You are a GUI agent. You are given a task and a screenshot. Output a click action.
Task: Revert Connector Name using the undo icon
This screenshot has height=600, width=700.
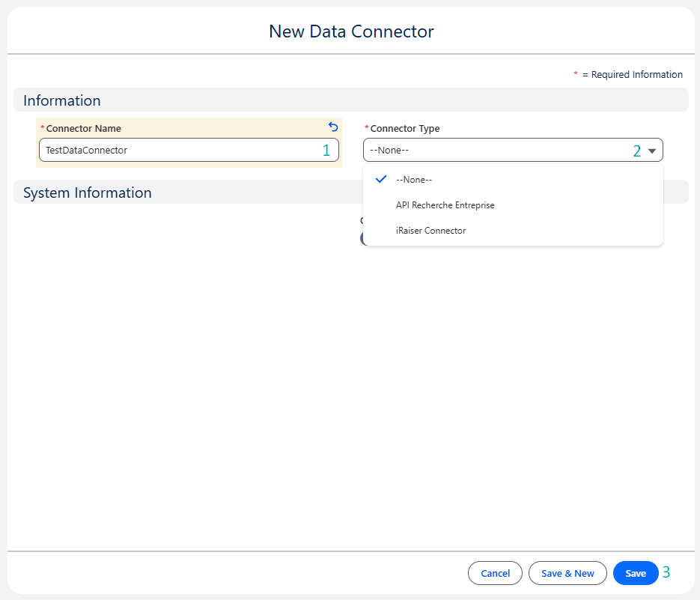point(332,127)
